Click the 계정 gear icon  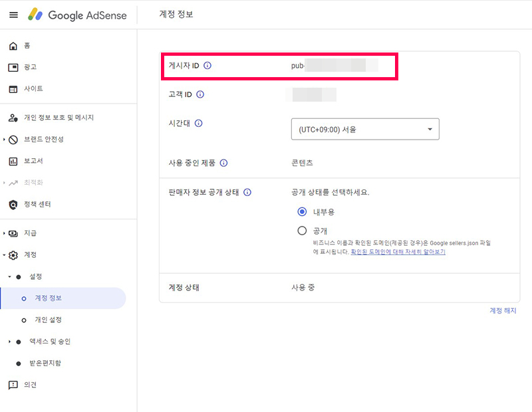click(13, 255)
